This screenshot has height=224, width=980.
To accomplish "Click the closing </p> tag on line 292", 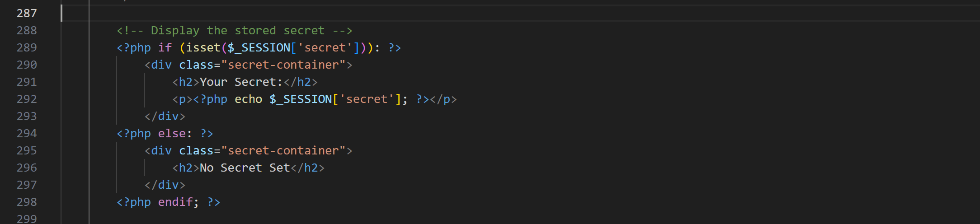I will [x=443, y=99].
